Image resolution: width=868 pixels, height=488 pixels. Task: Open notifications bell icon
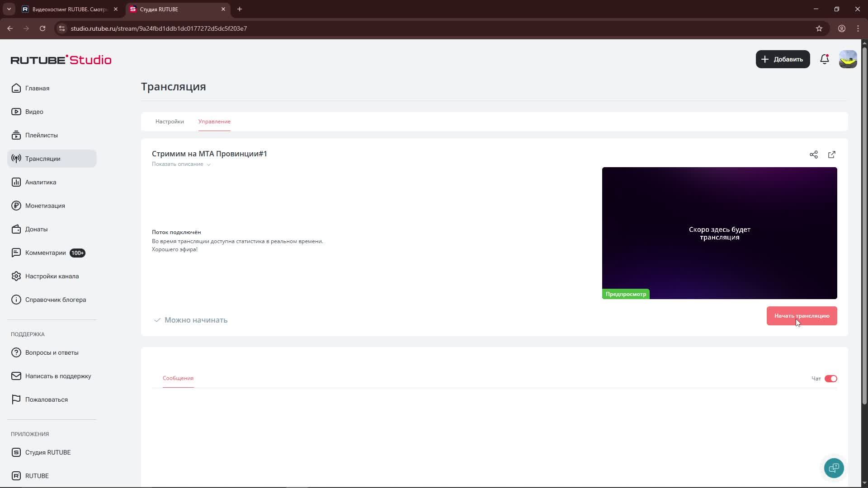825,59
